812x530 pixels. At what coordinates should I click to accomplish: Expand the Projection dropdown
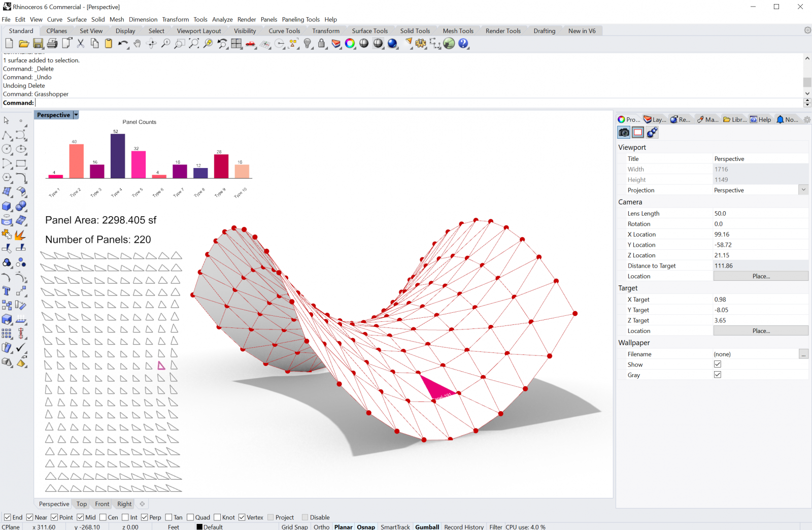(x=803, y=190)
